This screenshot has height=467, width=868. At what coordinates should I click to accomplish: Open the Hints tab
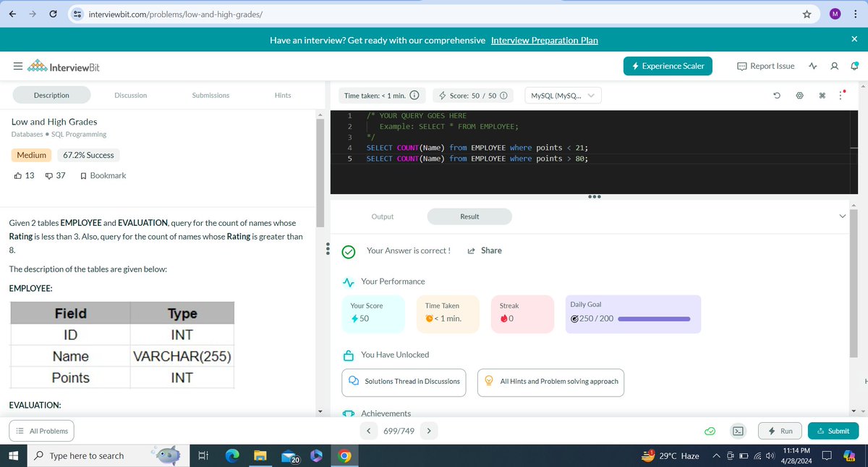tap(283, 95)
